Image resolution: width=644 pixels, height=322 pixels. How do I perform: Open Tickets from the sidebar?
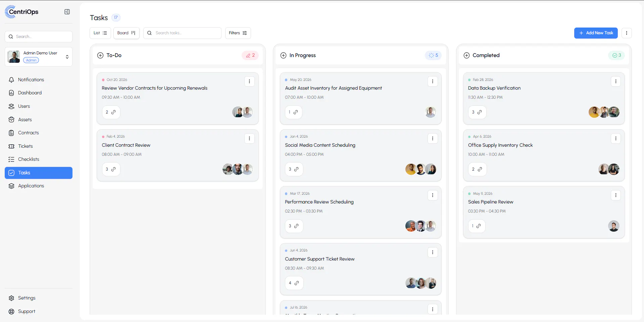tap(39, 146)
